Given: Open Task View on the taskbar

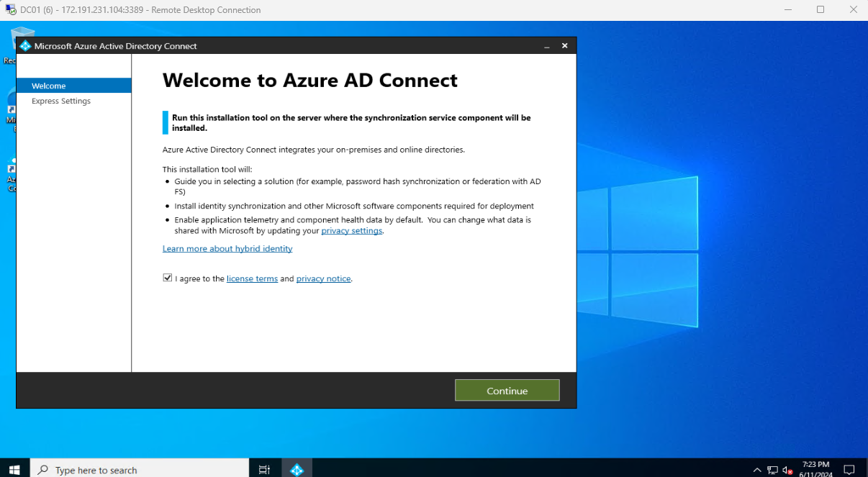Looking at the screenshot, I should (x=264, y=470).
